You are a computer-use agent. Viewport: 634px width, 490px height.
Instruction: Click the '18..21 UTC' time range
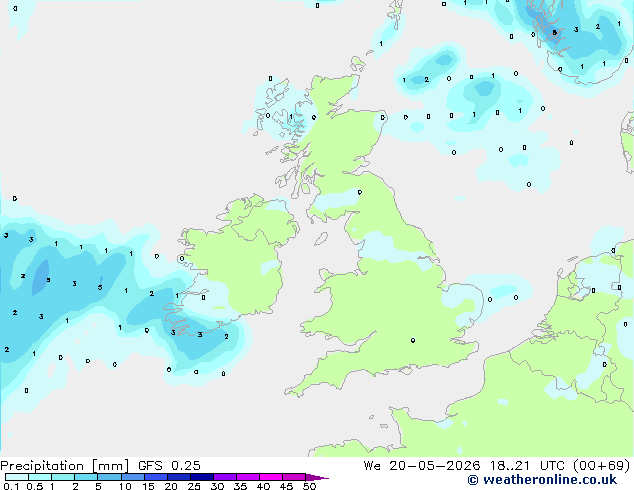pos(527,466)
